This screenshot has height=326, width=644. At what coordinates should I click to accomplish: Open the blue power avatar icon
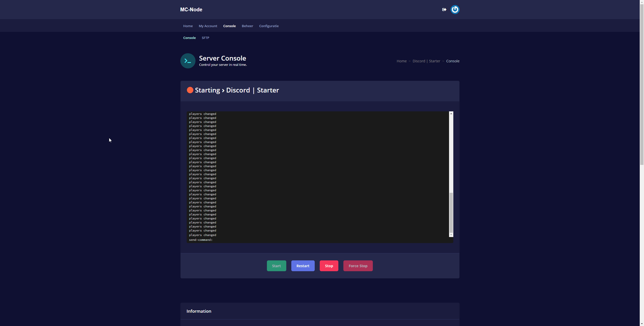coord(455,10)
